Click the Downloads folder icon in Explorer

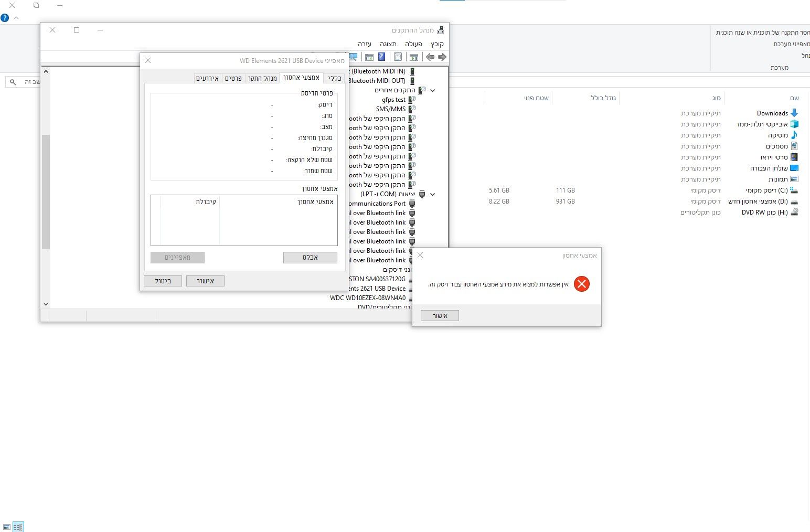click(794, 113)
